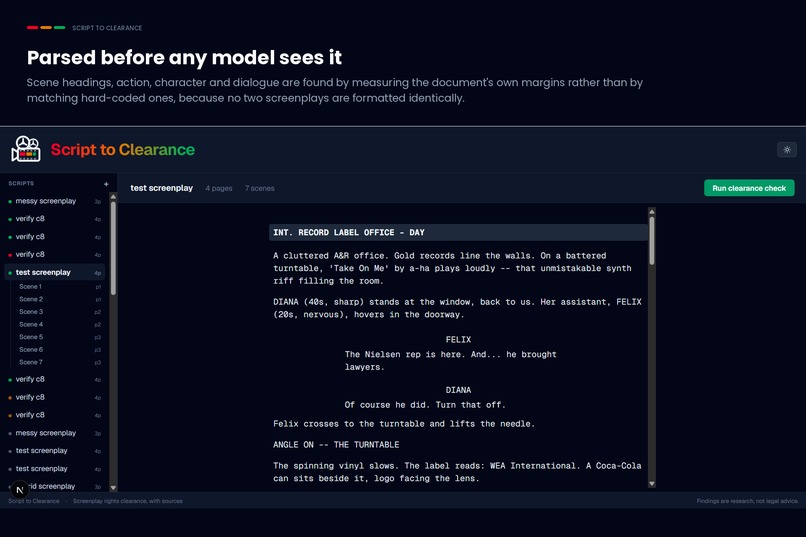Jump to Scene 1
This screenshot has height=537, width=806.
[x=59, y=287]
